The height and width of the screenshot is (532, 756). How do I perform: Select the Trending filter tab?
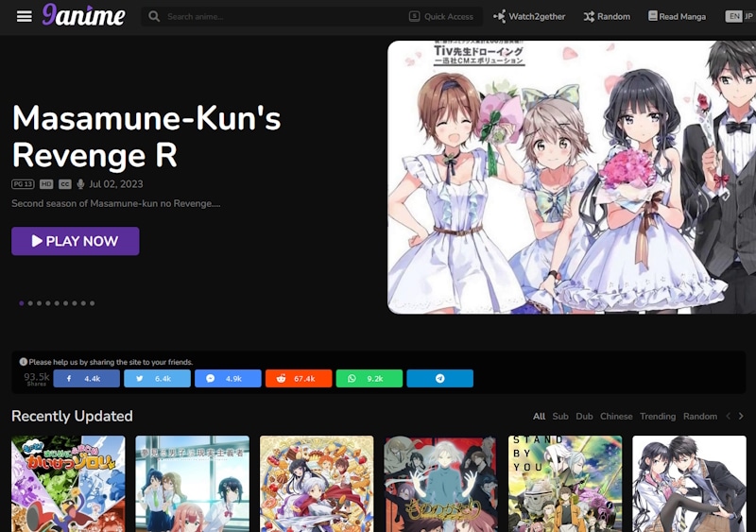658,416
